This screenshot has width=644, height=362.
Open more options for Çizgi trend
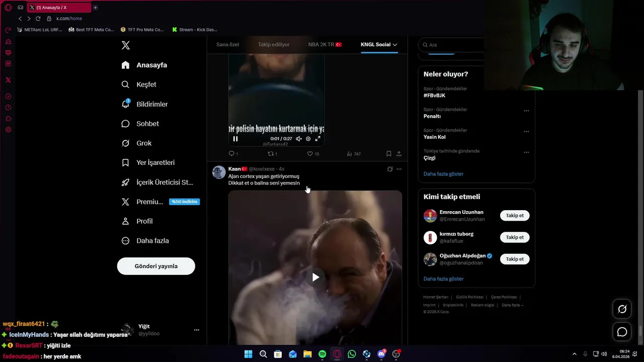526,152
